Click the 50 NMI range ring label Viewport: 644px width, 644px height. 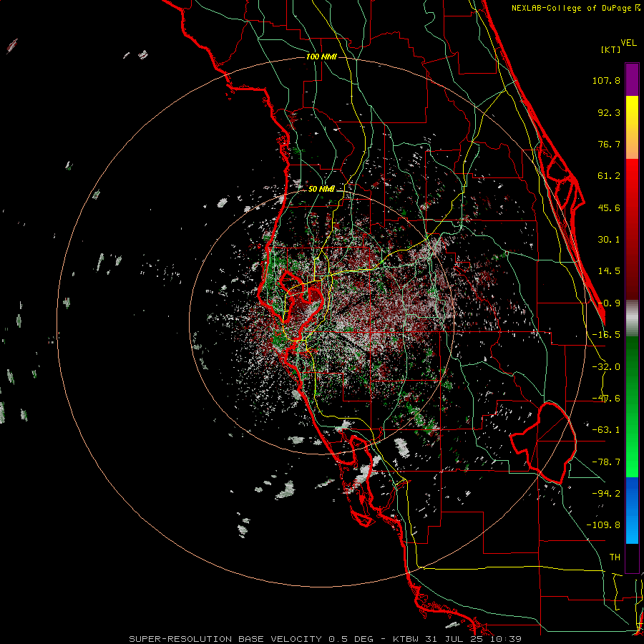321,189
